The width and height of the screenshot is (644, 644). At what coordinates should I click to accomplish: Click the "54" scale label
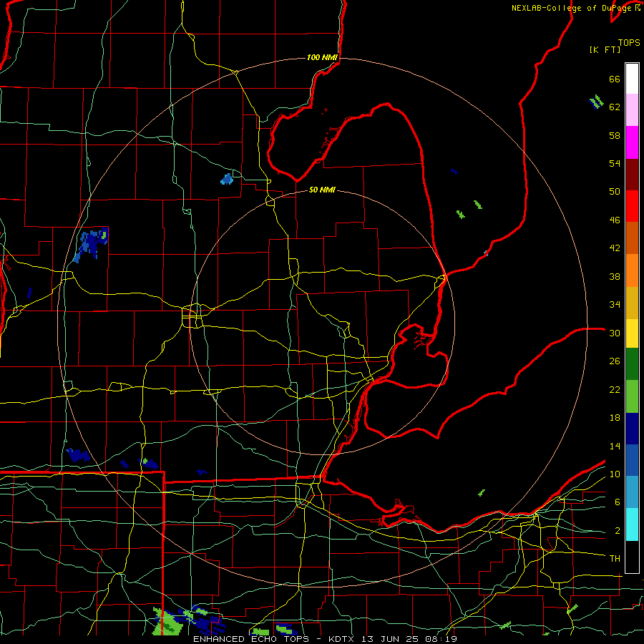pyautogui.click(x=615, y=163)
